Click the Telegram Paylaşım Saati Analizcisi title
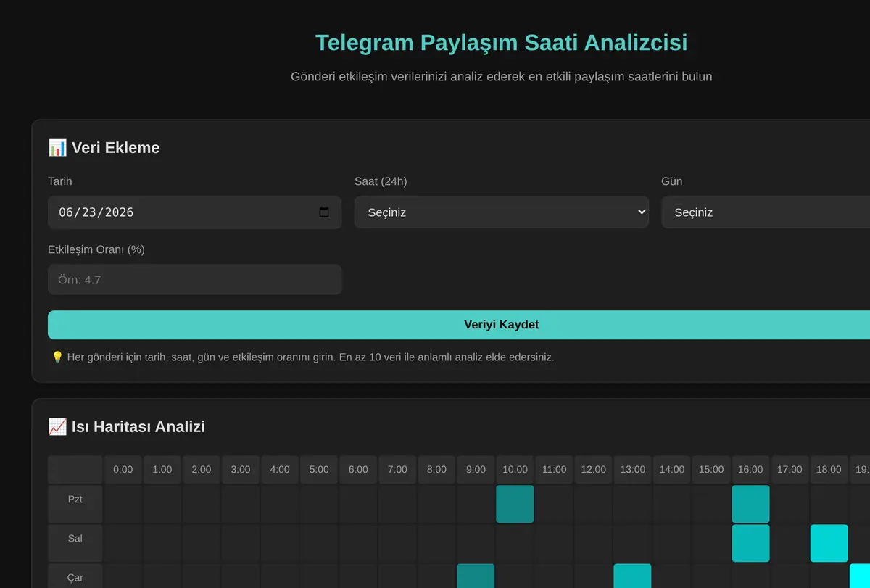870x588 pixels. 501,43
